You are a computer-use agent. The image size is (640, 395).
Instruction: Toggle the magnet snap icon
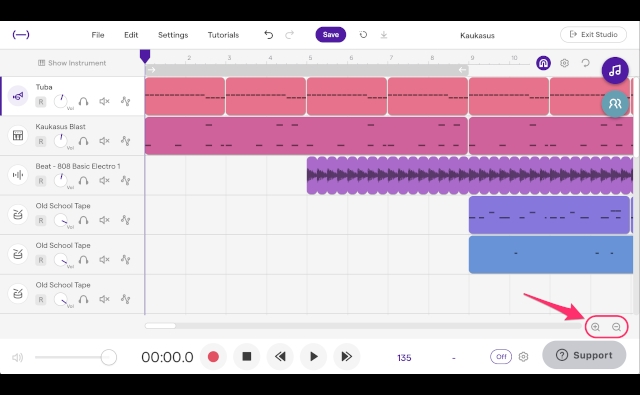click(543, 63)
